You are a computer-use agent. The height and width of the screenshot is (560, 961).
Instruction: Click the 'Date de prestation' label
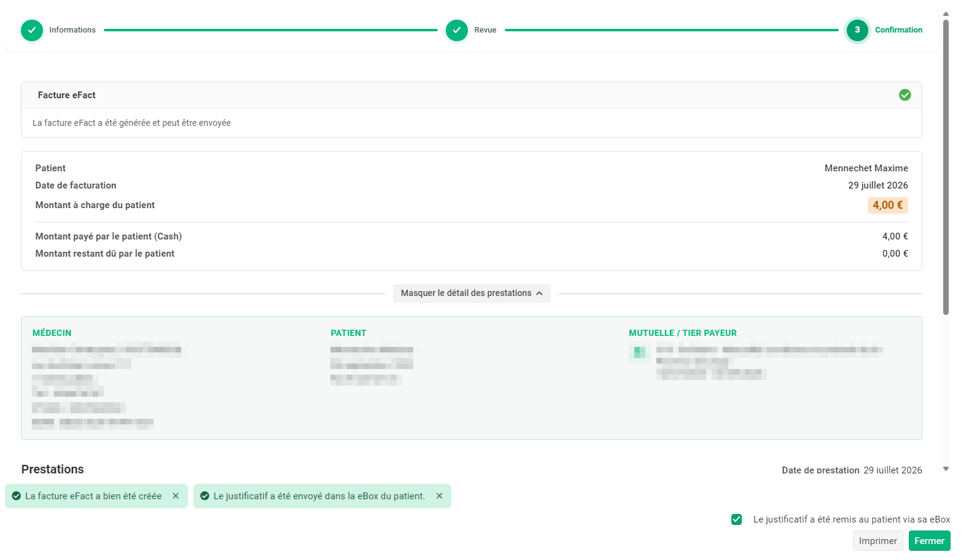click(x=820, y=470)
